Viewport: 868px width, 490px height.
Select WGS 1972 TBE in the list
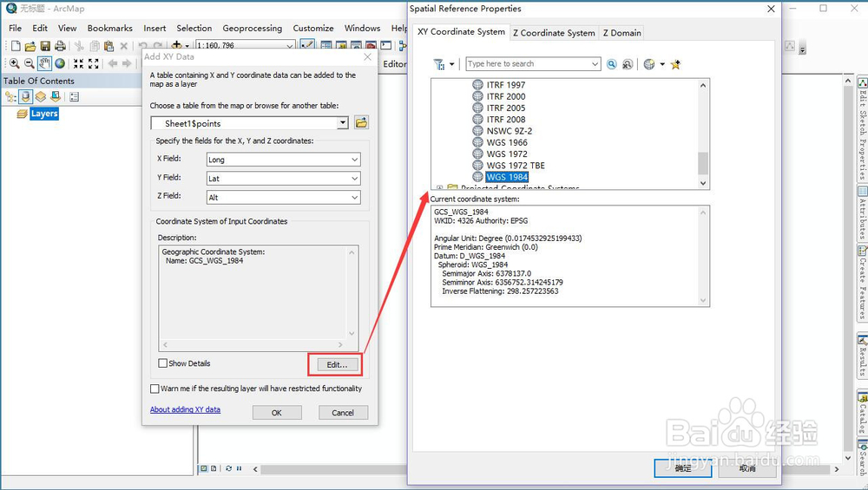point(516,166)
